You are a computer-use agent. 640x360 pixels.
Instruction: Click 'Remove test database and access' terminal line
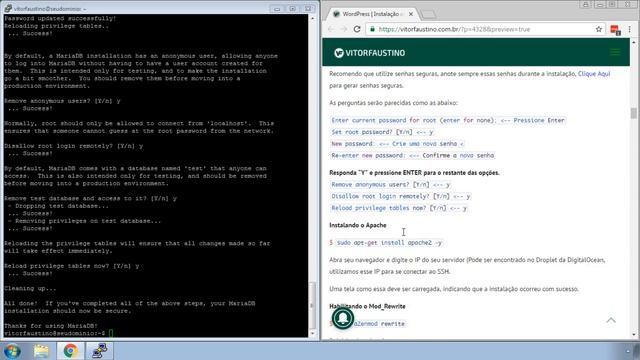click(x=91, y=198)
